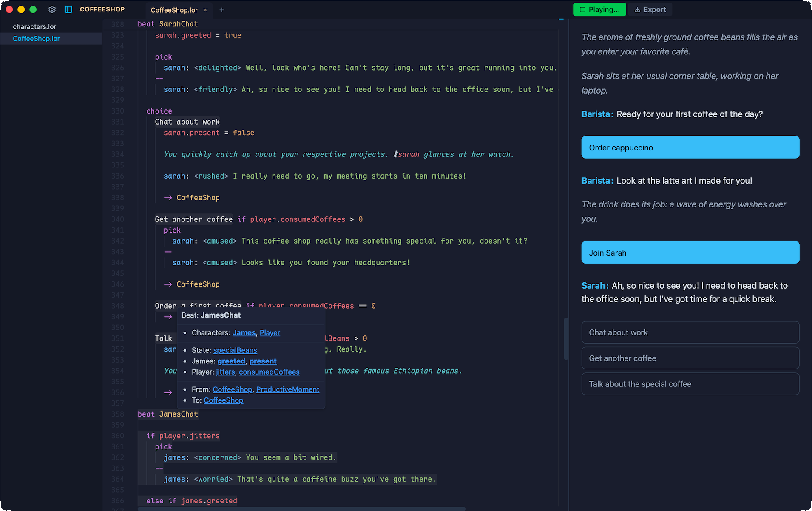Image resolution: width=812 pixels, height=511 pixels.
Task: Open the specialBeans state link
Action: tap(235, 350)
